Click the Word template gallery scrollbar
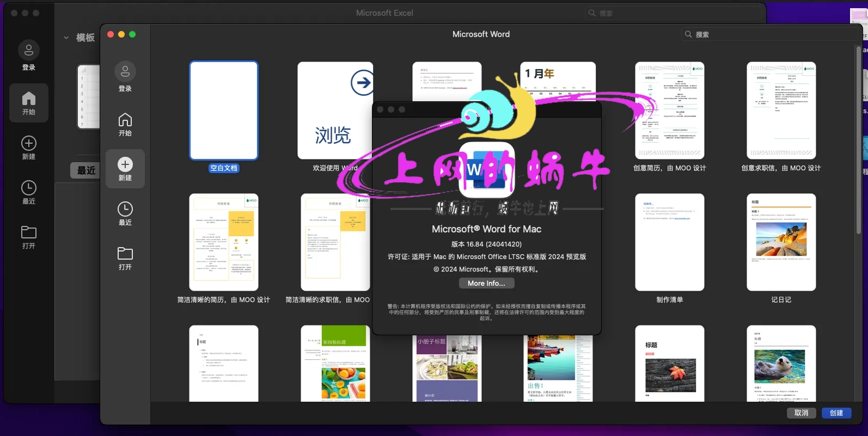 click(x=859, y=140)
